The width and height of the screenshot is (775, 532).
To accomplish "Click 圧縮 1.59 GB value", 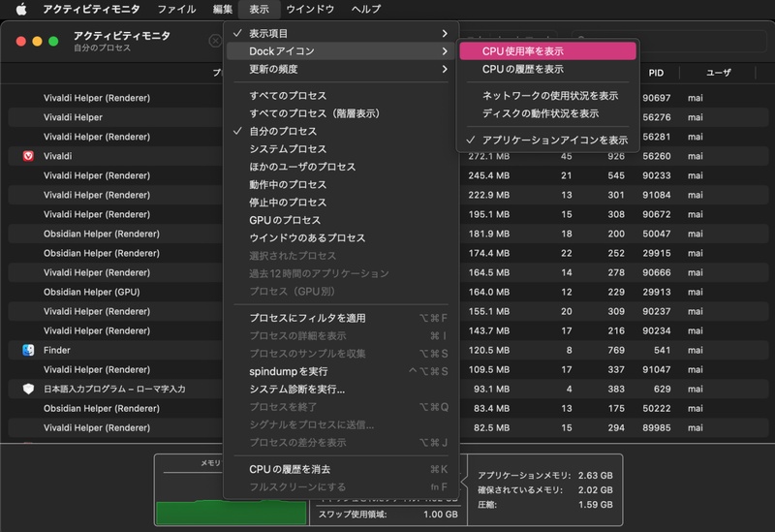I will (x=595, y=505).
